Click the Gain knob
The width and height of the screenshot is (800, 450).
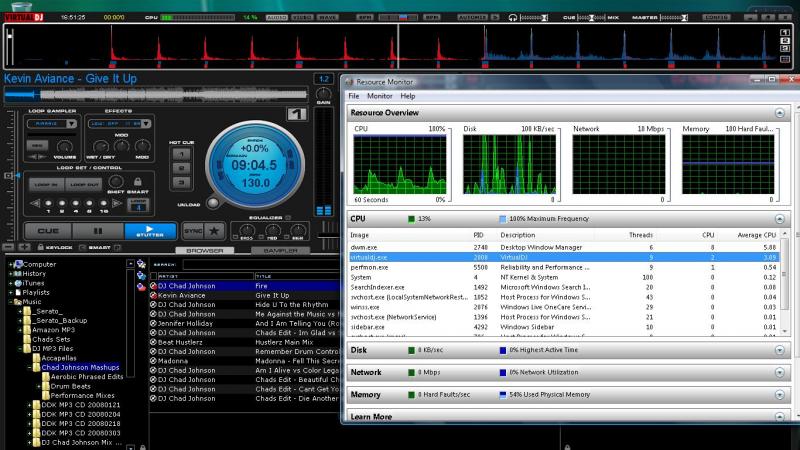click(x=323, y=93)
